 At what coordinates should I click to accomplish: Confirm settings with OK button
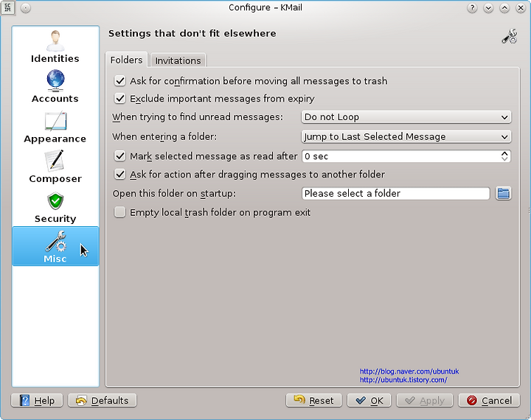[x=369, y=400]
